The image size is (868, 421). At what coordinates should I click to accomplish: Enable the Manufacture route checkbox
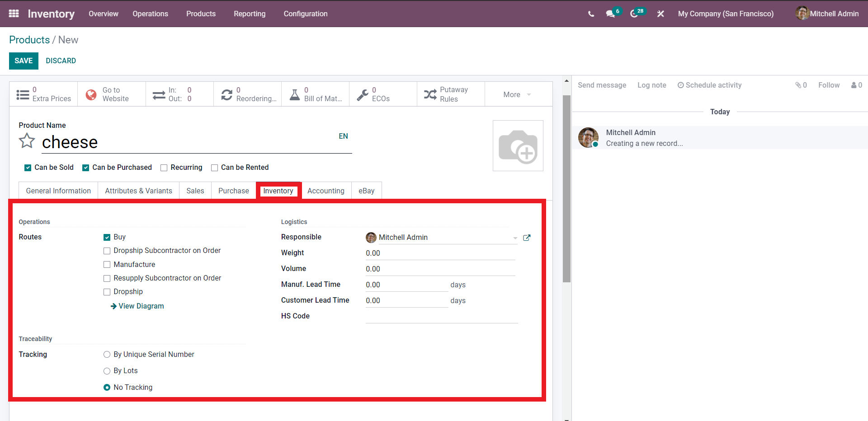coord(107,264)
